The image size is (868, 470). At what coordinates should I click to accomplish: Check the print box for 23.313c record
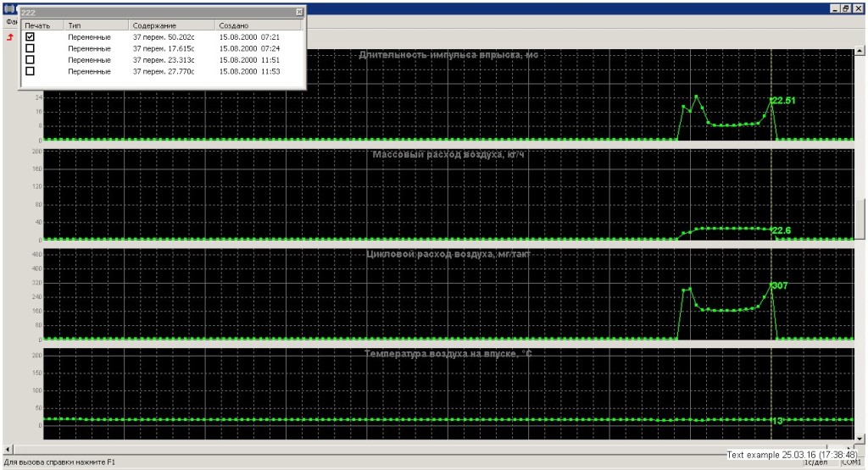point(31,60)
